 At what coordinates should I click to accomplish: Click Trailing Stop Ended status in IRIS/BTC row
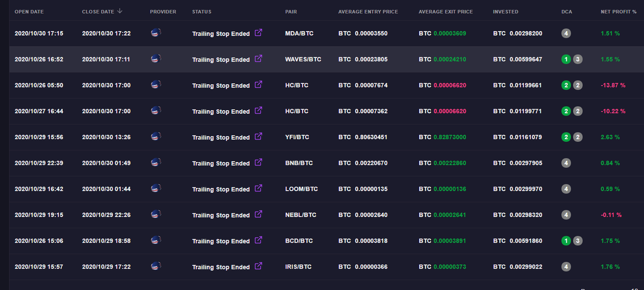[221, 267]
